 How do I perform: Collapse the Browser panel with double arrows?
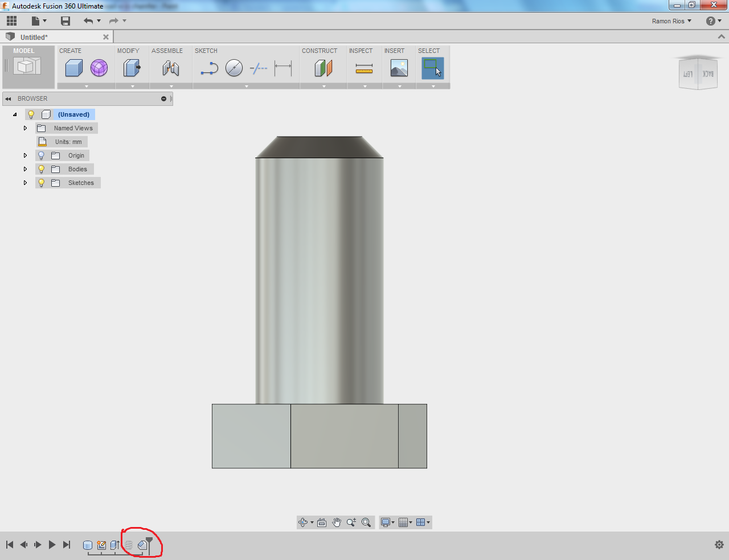(x=8, y=98)
